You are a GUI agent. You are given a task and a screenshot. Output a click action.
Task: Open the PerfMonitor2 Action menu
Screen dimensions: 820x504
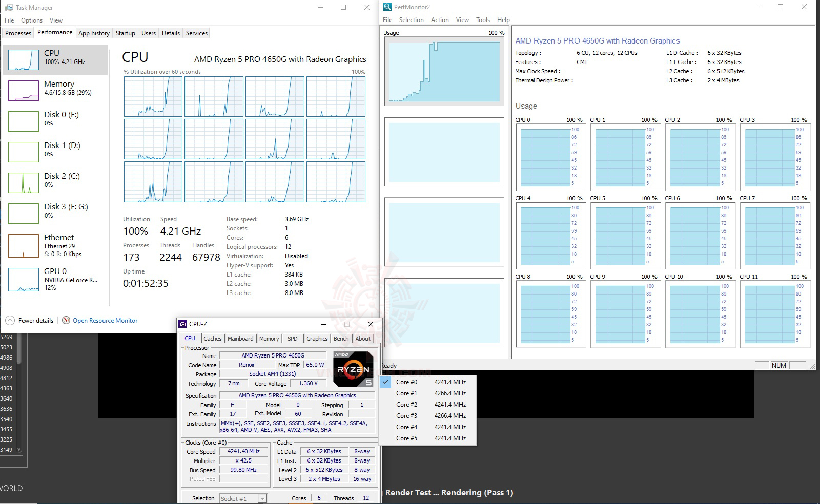click(440, 20)
